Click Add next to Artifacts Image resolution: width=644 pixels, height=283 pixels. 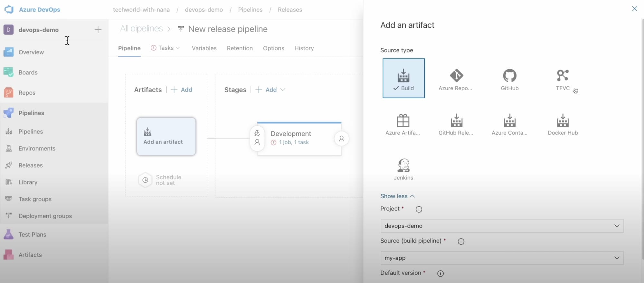coord(181,90)
